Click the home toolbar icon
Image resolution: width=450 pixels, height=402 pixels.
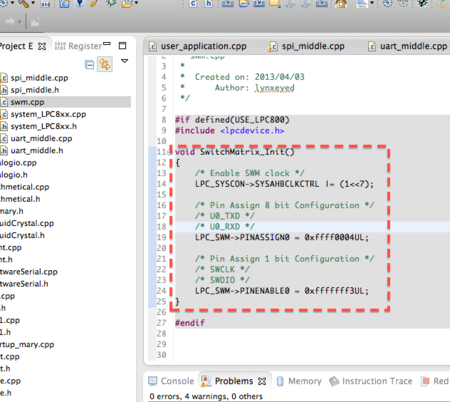(x=341, y=3)
